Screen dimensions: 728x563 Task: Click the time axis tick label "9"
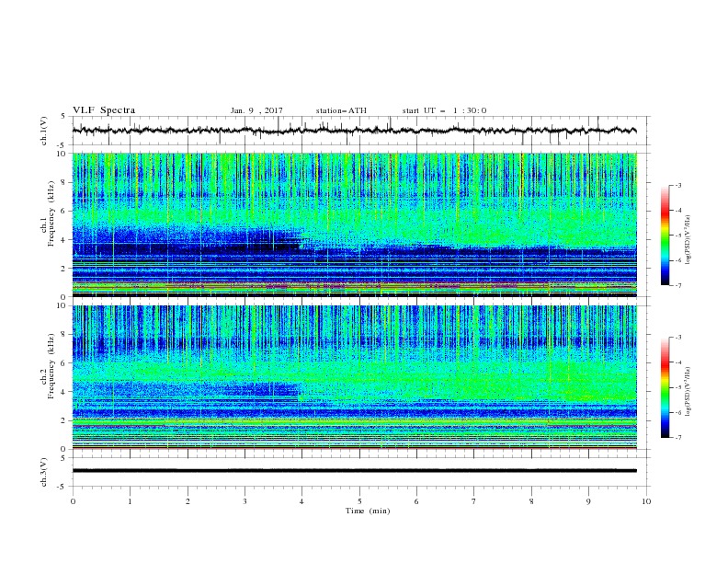[588, 501]
